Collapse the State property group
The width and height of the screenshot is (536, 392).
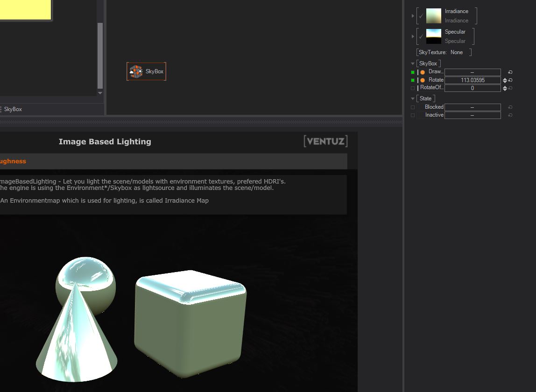[413, 98]
